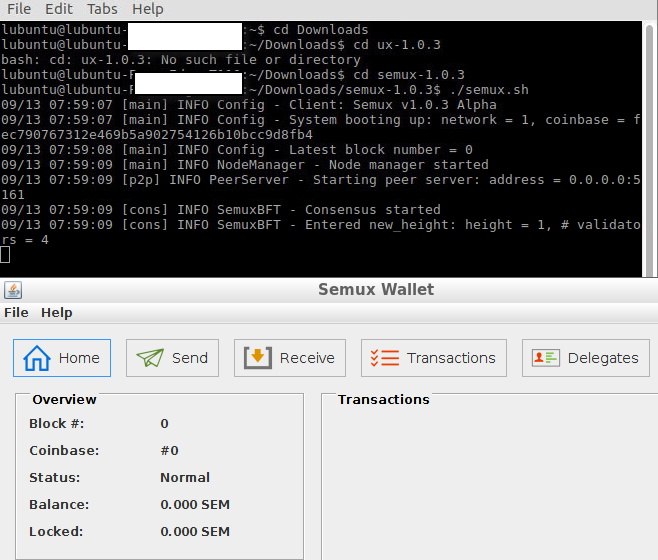Select the '#0' coinbase value
The width and height of the screenshot is (658, 560).
(x=169, y=450)
